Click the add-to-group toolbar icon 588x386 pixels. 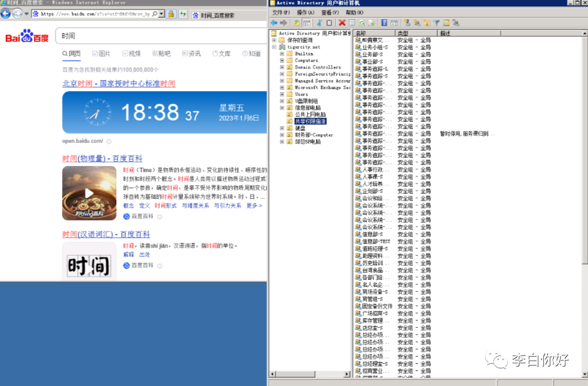point(456,23)
